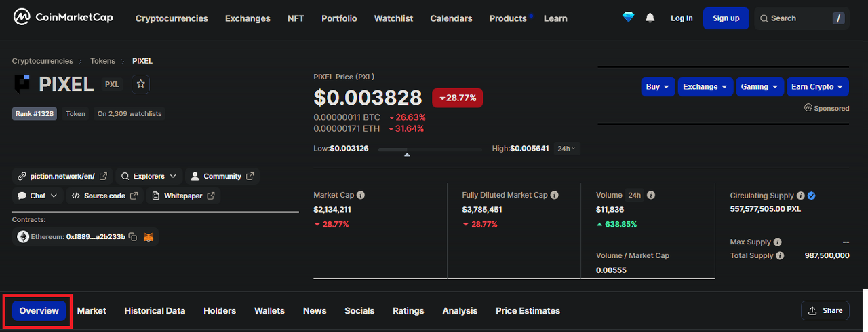Change the Volume 24h period selector
Image resolution: width=868 pixels, height=332 pixels.
click(635, 196)
